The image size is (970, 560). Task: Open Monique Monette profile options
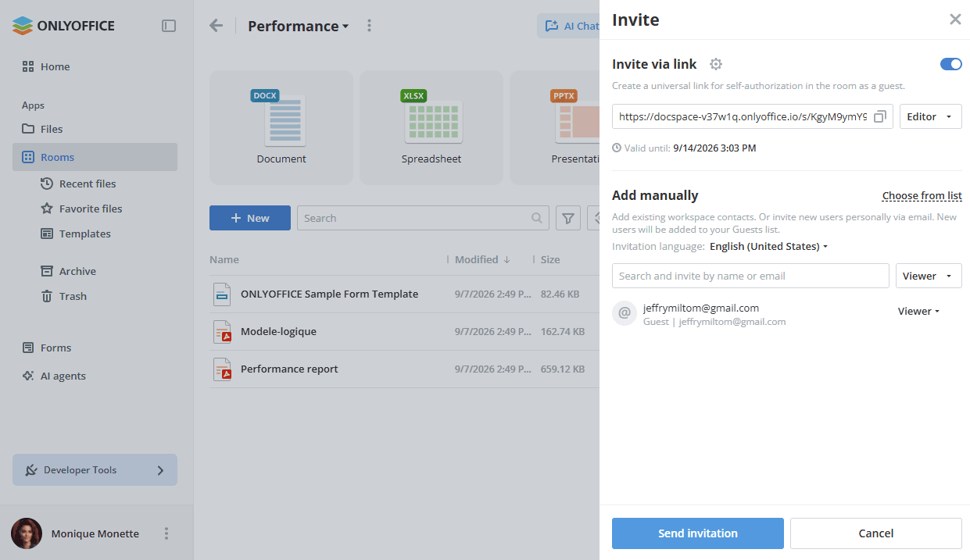[166, 533]
